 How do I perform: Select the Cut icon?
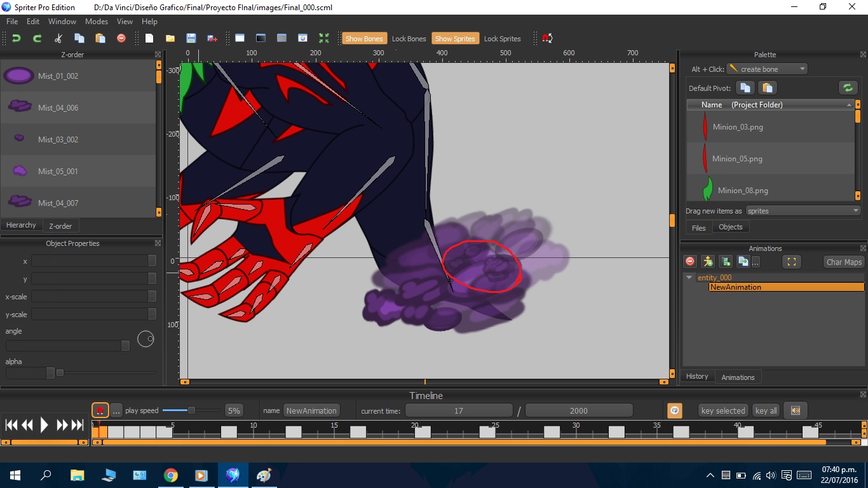[x=58, y=38]
